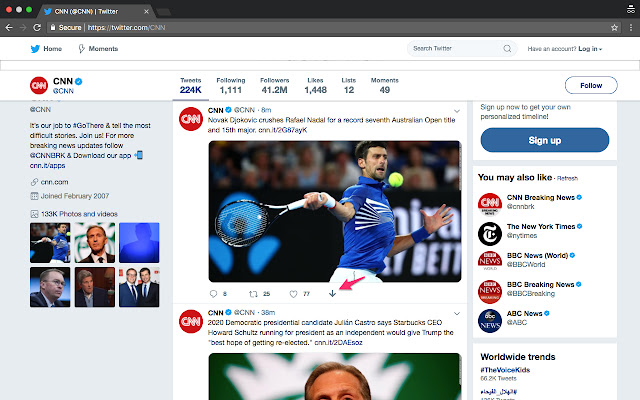The image size is (640, 400).
Task: Click the ABC News avatar
Action: coord(490,321)
